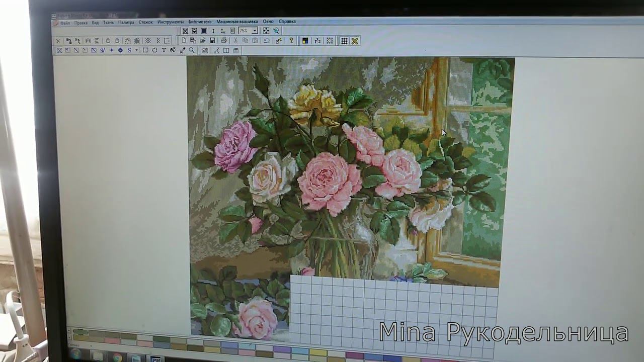Open the Окно menu
Viewport: 644px width, 362px height.
[x=268, y=22]
